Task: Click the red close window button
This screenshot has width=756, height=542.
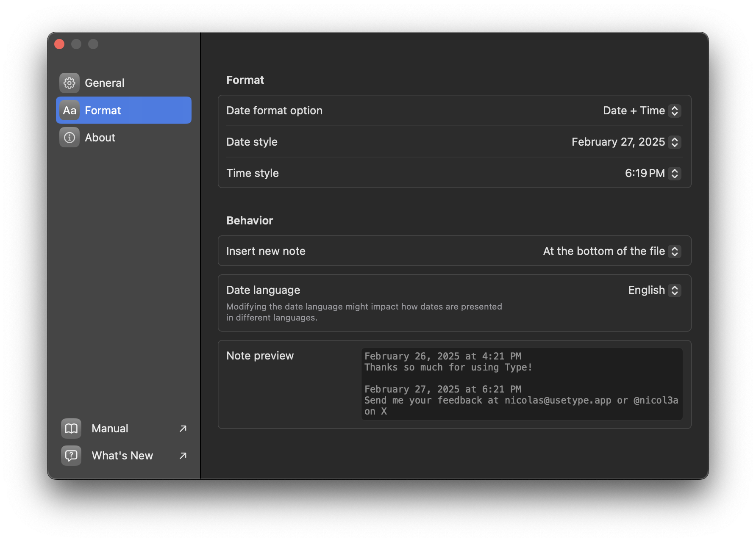Action: 59,44
